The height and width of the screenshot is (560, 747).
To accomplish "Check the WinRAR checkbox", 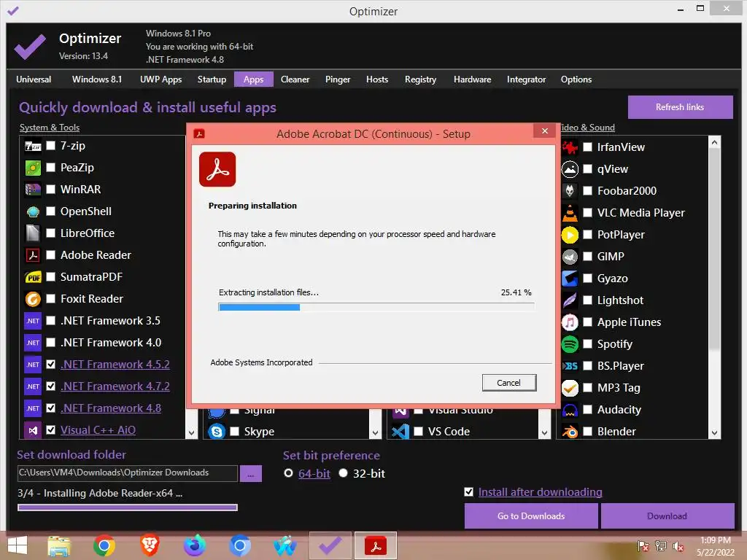I will 50,189.
